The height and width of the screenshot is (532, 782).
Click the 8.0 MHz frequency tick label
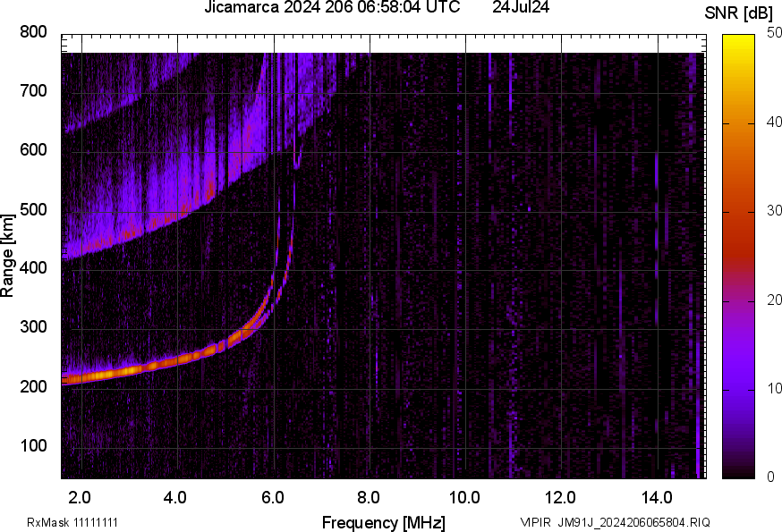click(x=370, y=495)
